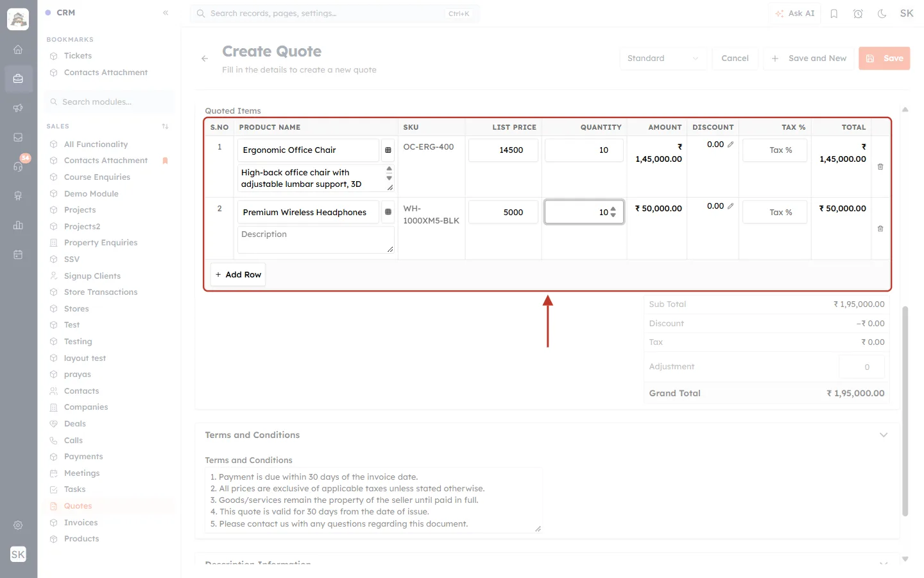924x578 pixels.
Task: Open the bar chart reports icon
Action: pyautogui.click(x=18, y=225)
